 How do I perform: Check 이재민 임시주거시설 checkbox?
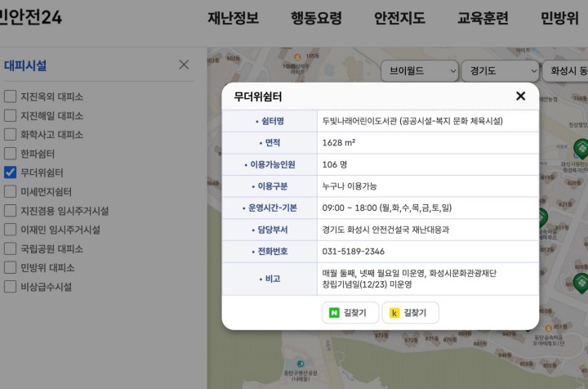pos(10,230)
